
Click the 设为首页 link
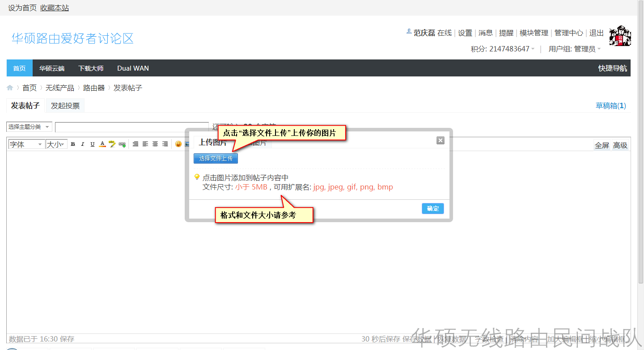click(x=22, y=8)
